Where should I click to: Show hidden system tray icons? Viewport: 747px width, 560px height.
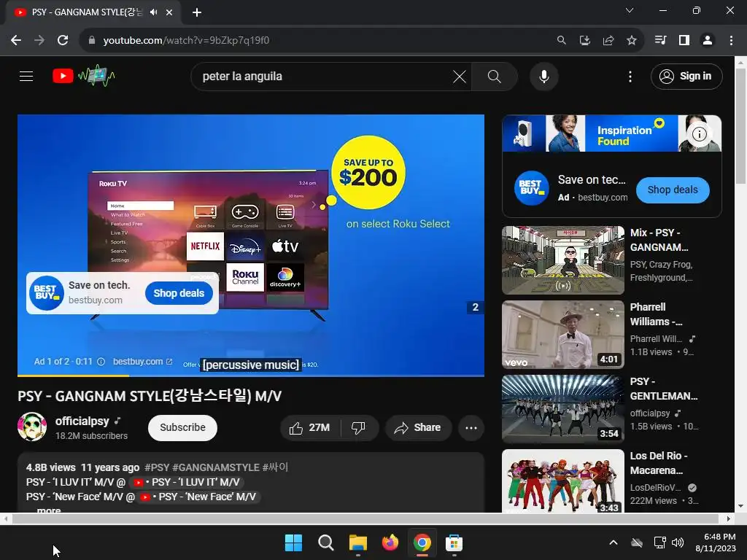pyautogui.click(x=613, y=542)
